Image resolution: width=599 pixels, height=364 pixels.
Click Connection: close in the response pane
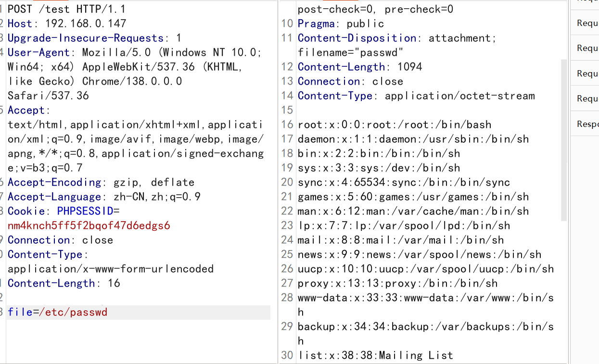(x=351, y=81)
